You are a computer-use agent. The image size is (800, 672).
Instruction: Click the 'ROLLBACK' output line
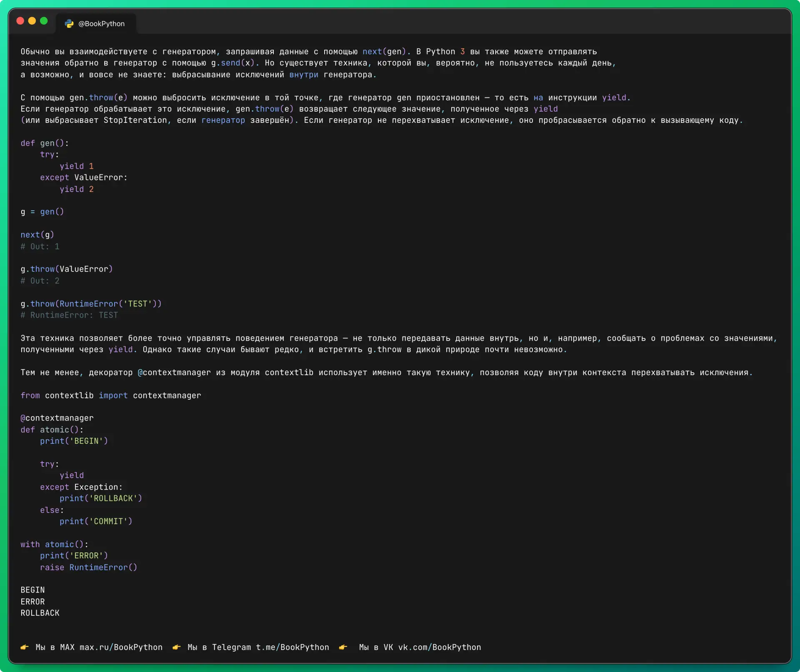click(40, 613)
